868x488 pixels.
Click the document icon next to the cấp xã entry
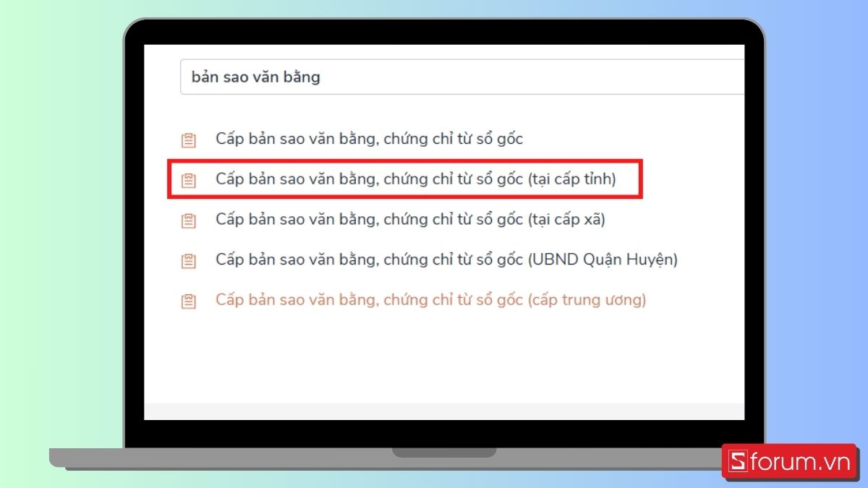pos(188,219)
